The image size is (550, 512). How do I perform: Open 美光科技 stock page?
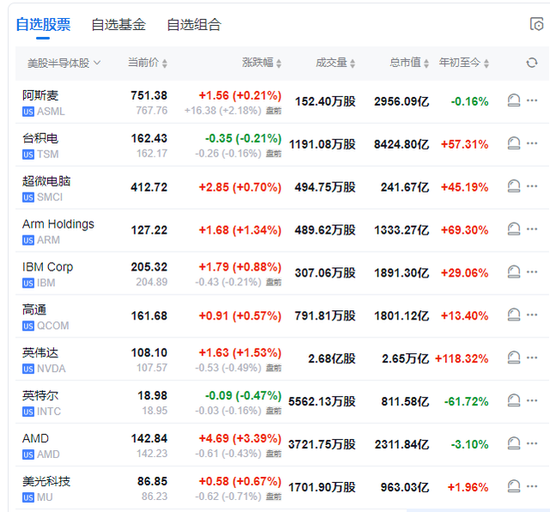pos(46,481)
